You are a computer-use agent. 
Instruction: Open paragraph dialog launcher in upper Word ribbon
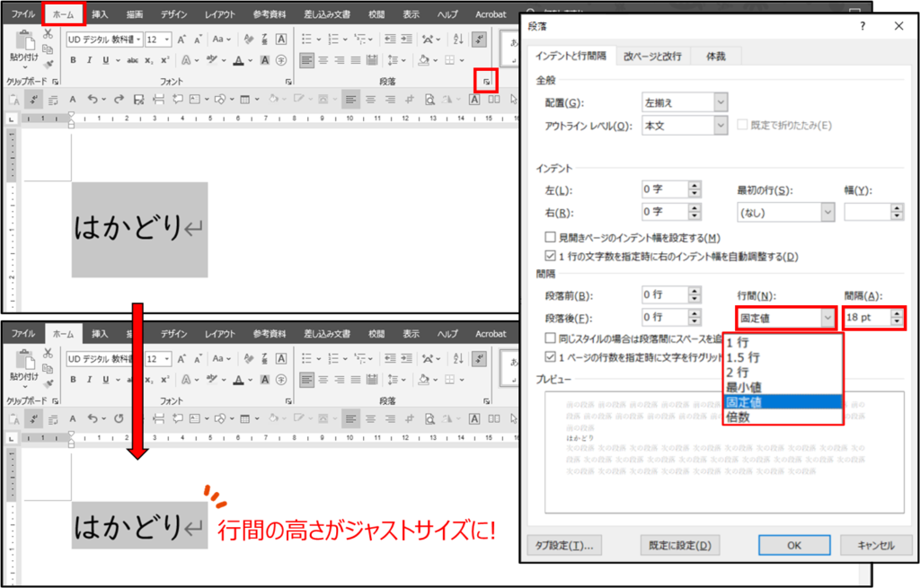[486, 82]
